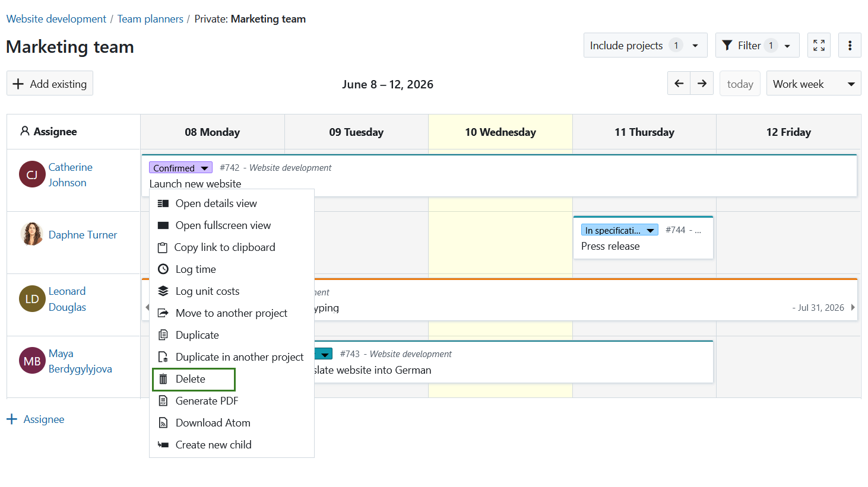868x487 pixels.
Task: Choose Move to another project
Action: point(232,313)
